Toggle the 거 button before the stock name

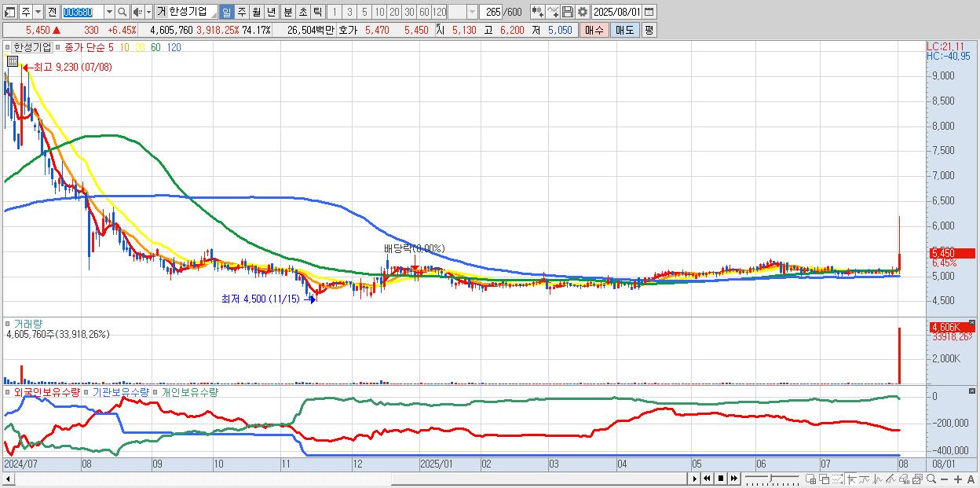[x=161, y=12]
